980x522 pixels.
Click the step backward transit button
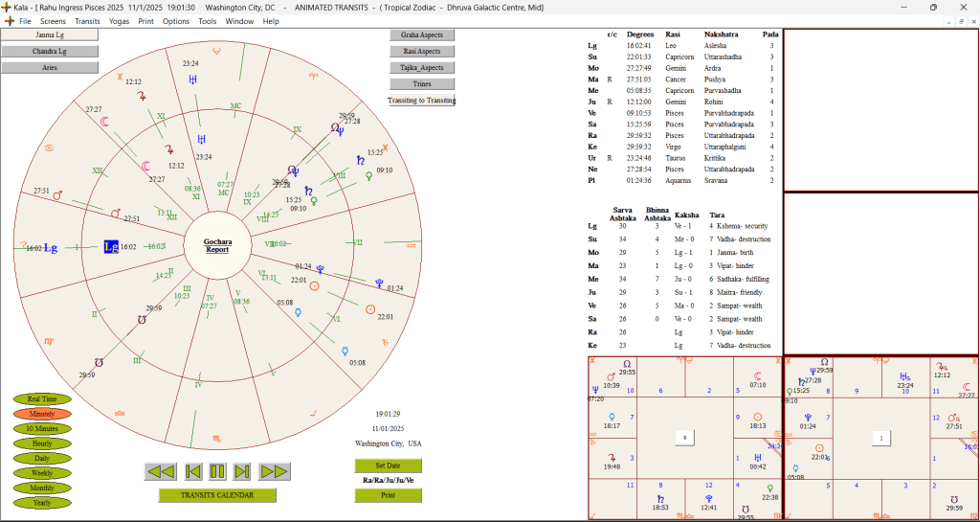[191, 471]
